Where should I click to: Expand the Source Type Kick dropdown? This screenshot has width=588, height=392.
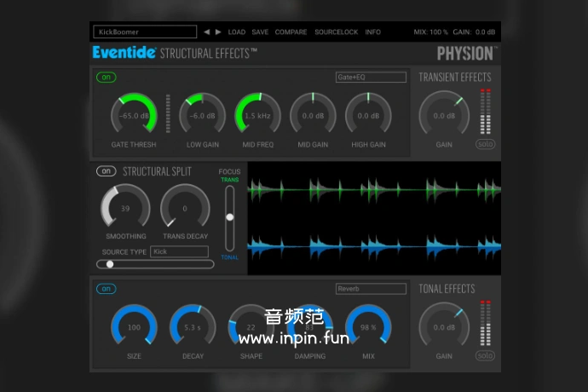tap(179, 251)
